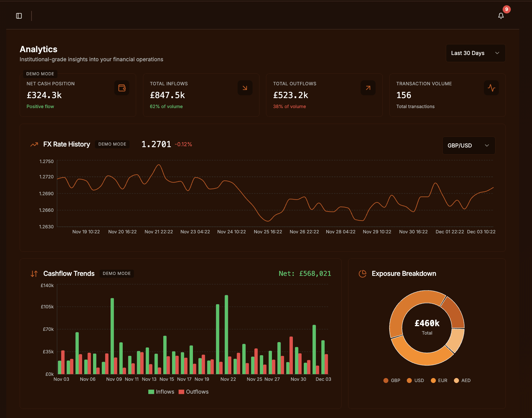Click the pie icon beside Exposure Breakdown
532x418 pixels.
coord(362,273)
